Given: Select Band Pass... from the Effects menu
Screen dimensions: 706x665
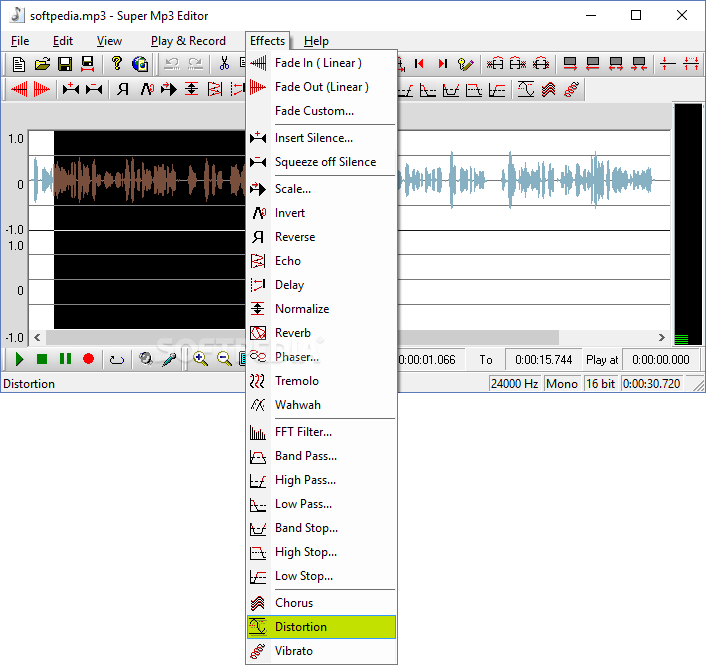Looking at the screenshot, I should [x=321, y=456].
